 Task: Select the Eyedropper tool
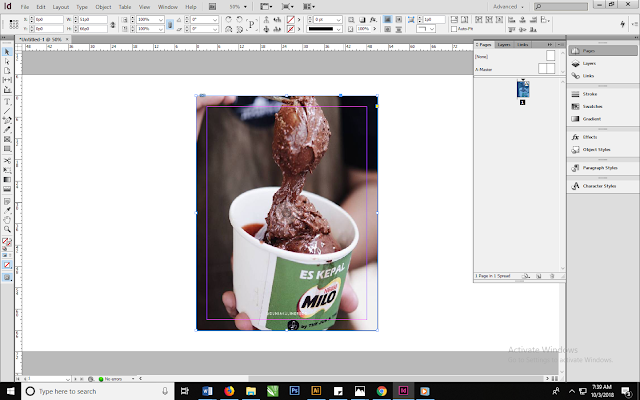(x=7, y=211)
